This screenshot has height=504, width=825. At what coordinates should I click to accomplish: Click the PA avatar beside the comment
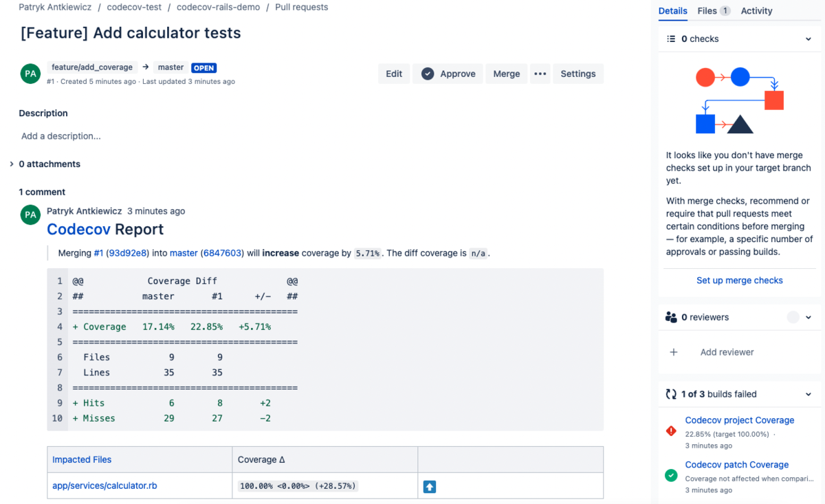[x=30, y=215]
